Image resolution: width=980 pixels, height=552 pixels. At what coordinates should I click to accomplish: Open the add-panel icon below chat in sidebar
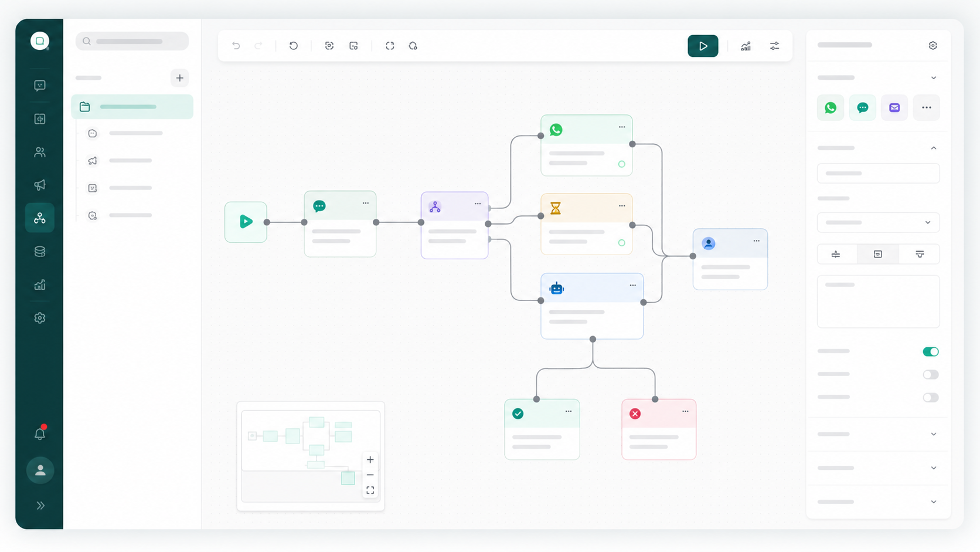(40, 119)
